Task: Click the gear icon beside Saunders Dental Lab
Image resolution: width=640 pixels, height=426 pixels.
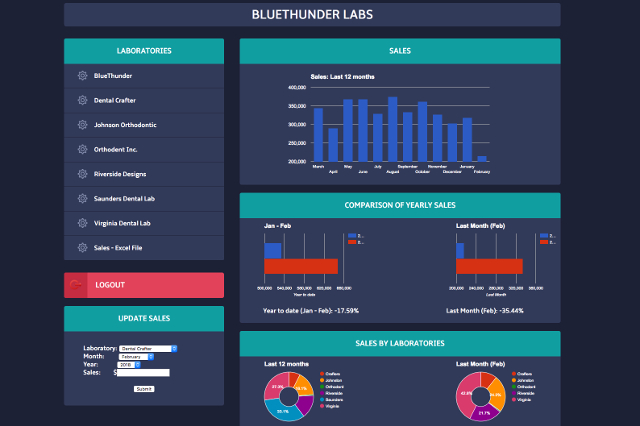Action: click(x=82, y=198)
